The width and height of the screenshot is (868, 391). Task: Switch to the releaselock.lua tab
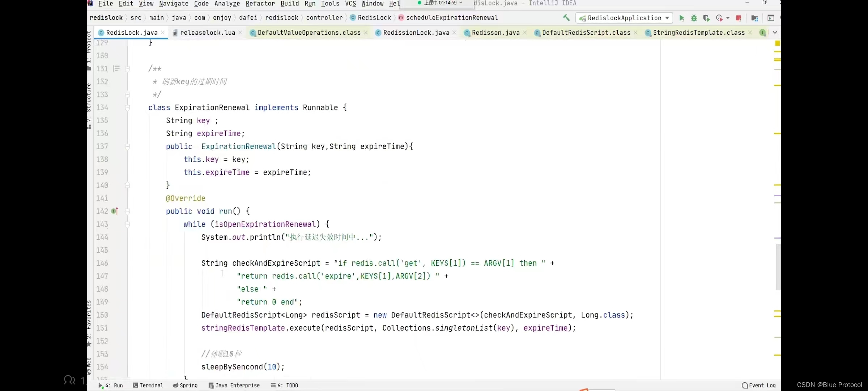point(208,33)
